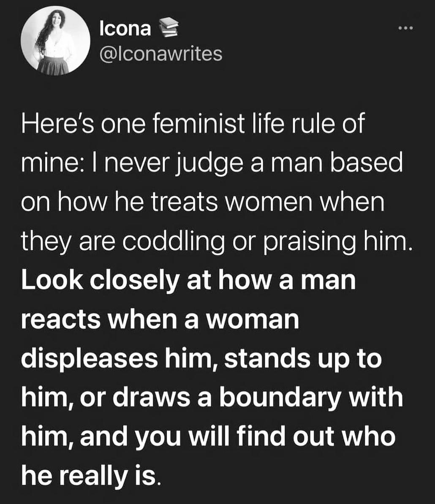The image size is (435, 504).
Task: Click the line "on how he treats women"
Action: point(203,203)
